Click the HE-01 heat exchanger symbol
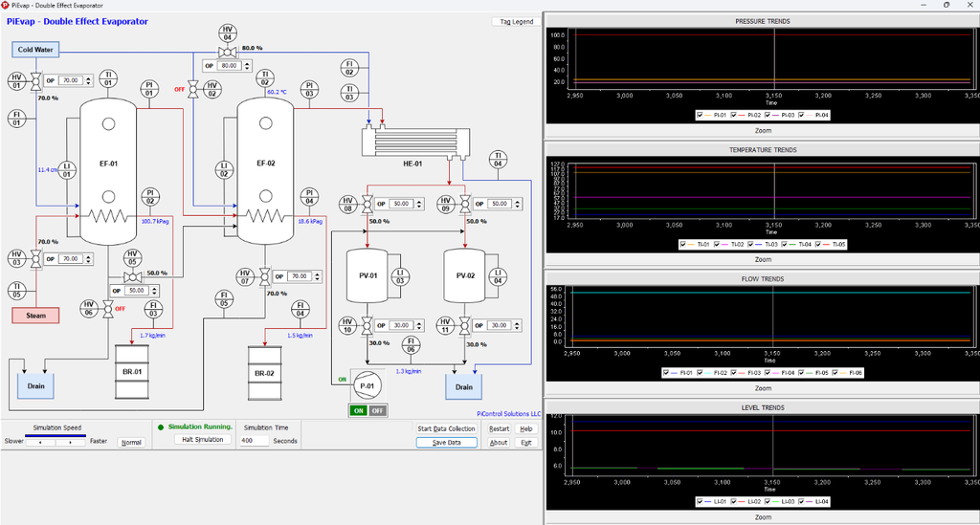980x525 pixels. coord(415,142)
